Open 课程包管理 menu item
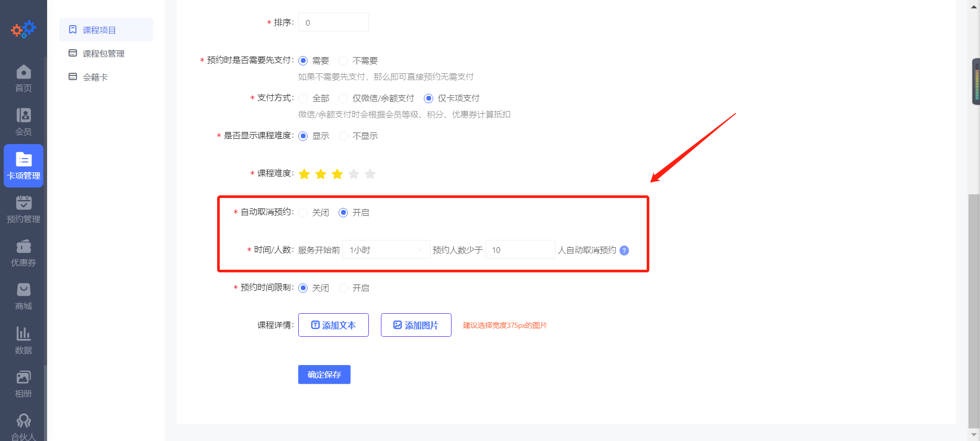This screenshot has width=980, height=441. [x=103, y=53]
